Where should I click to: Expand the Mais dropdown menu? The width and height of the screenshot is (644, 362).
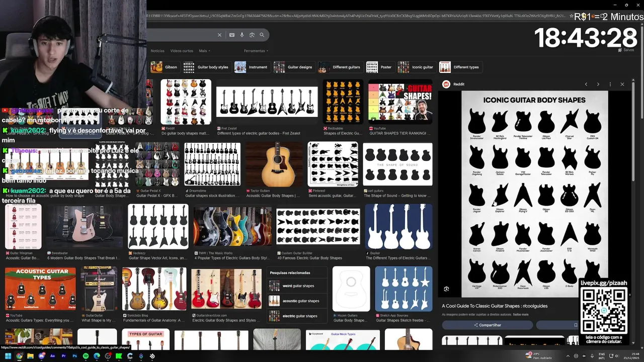click(204, 51)
